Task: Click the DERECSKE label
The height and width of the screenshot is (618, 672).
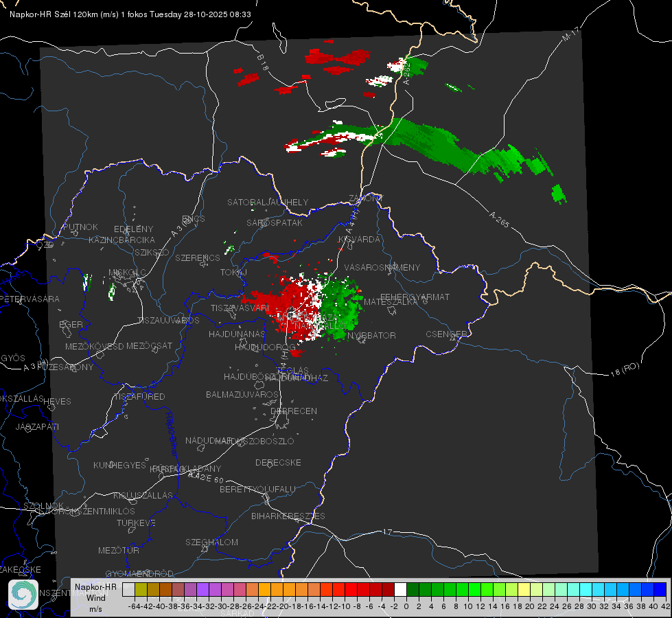Action: 278,463
